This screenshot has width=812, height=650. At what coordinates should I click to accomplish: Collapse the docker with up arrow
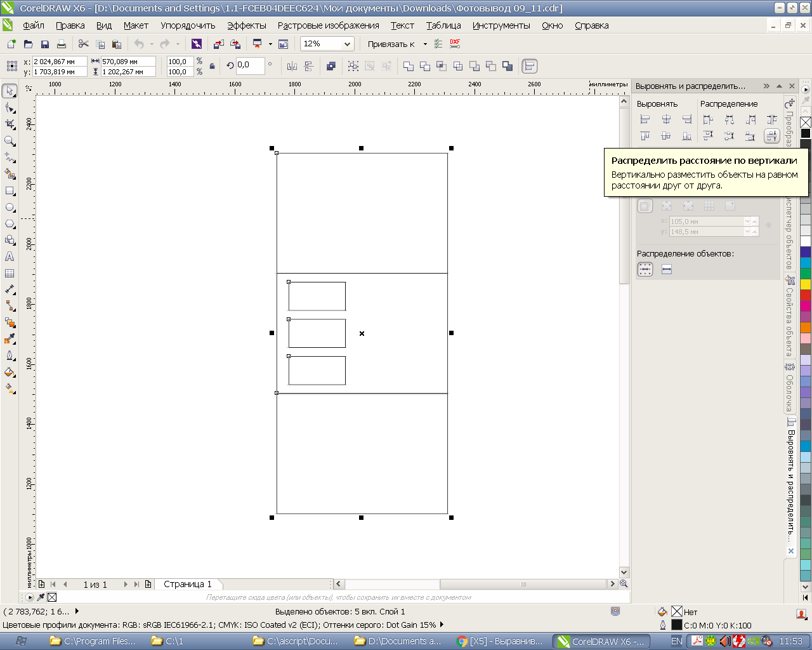pos(780,86)
